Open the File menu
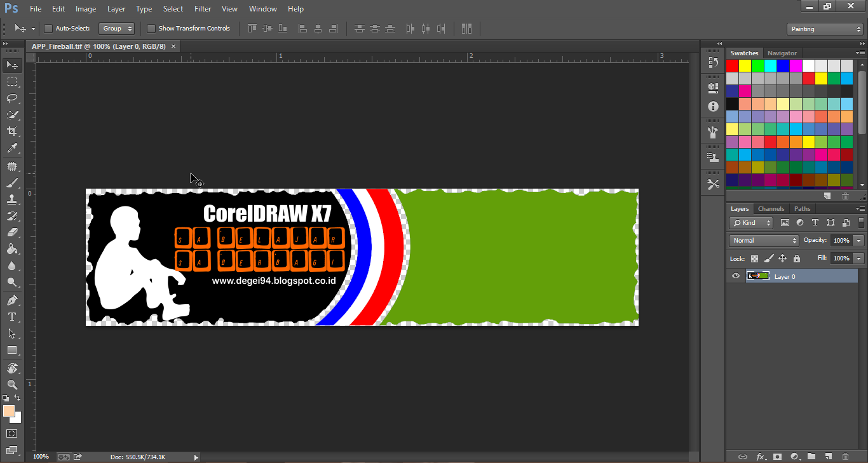 pyautogui.click(x=36, y=9)
